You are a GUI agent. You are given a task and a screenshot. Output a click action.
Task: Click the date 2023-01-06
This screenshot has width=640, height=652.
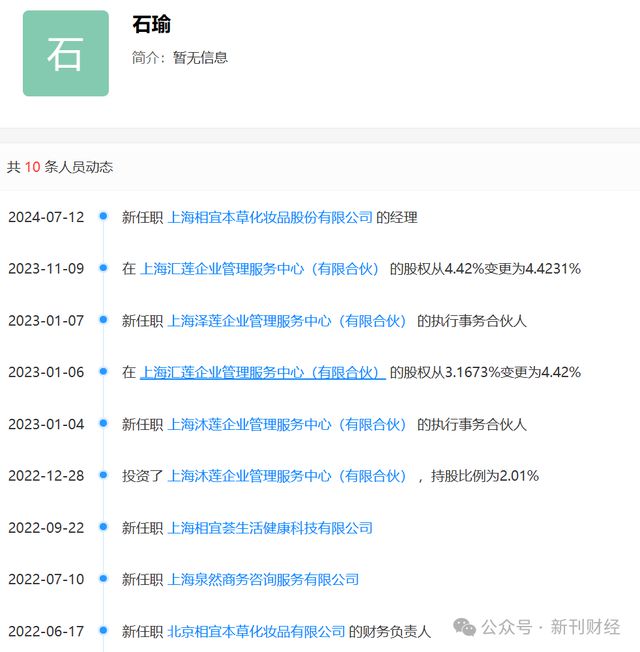tap(46, 372)
